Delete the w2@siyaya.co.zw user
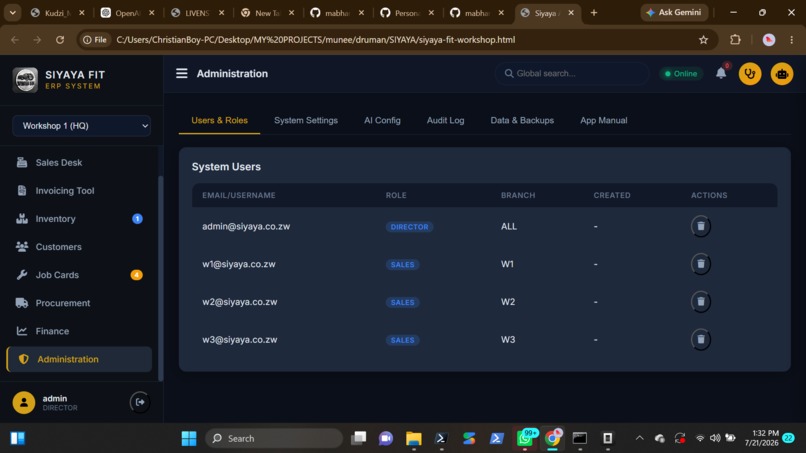Screen dimensions: 806x453 pyautogui.click(x=701, y=302)
